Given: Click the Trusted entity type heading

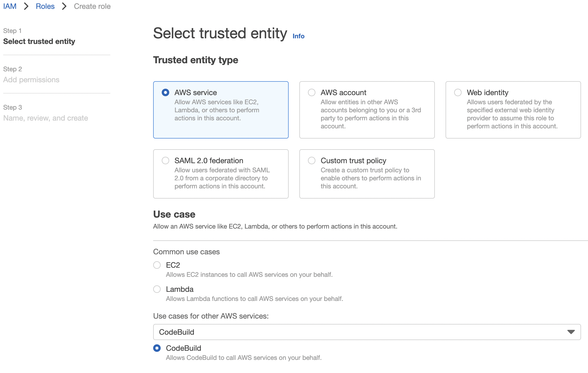Looking at the screenshot, I should (195, 60).
